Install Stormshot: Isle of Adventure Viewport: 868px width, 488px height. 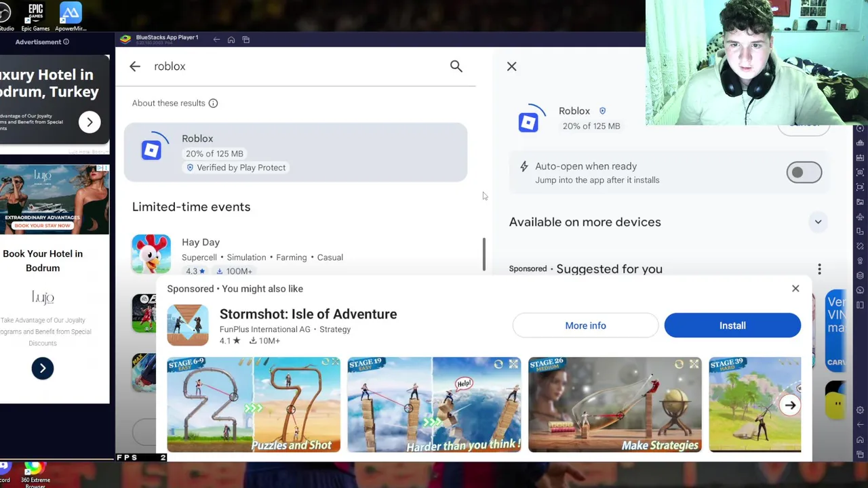click(732, 325)
